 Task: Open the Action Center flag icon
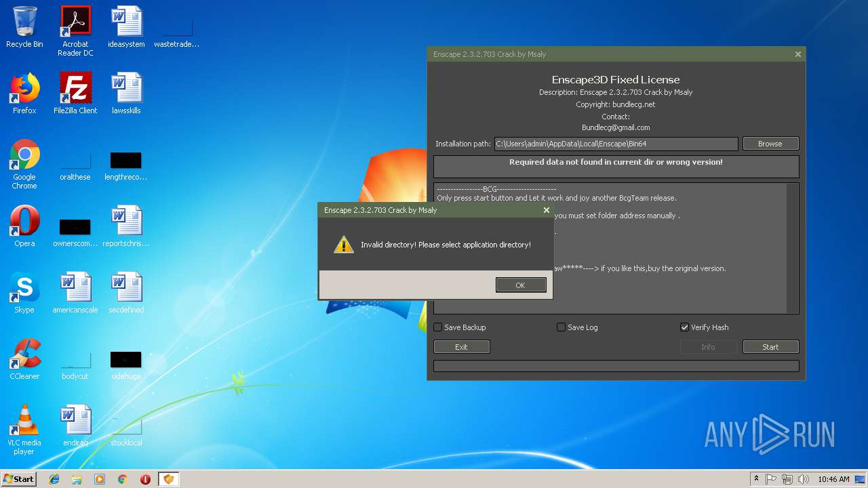click(772, 479)
